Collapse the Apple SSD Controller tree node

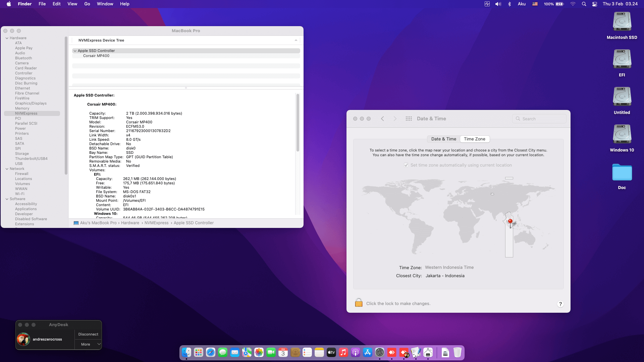click(x=75, y=51)
